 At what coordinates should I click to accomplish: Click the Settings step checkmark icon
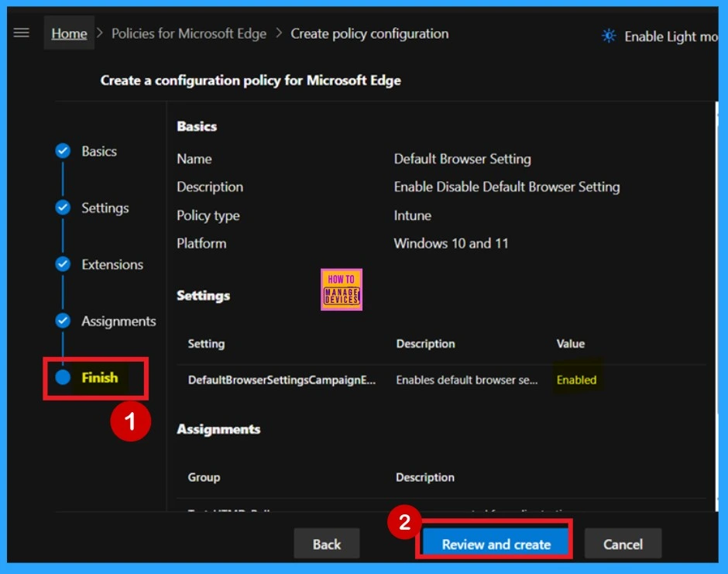tap(63, 208)
